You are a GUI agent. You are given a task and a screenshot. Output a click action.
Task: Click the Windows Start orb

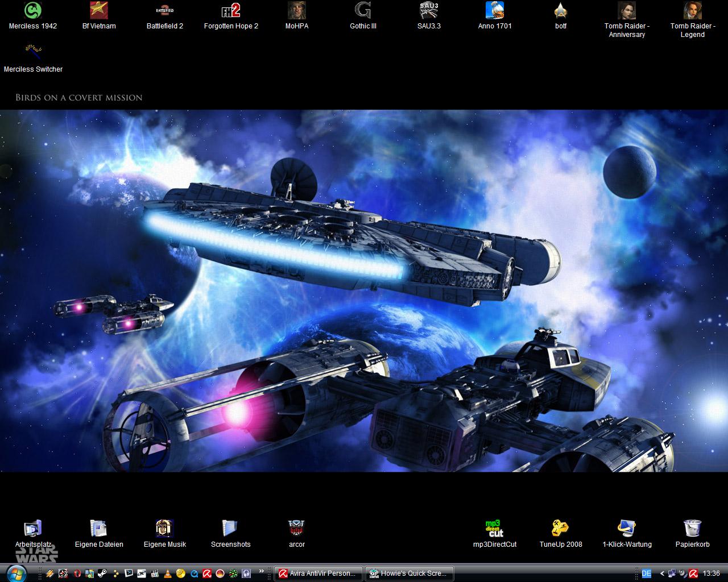click(x=16, y=573)
